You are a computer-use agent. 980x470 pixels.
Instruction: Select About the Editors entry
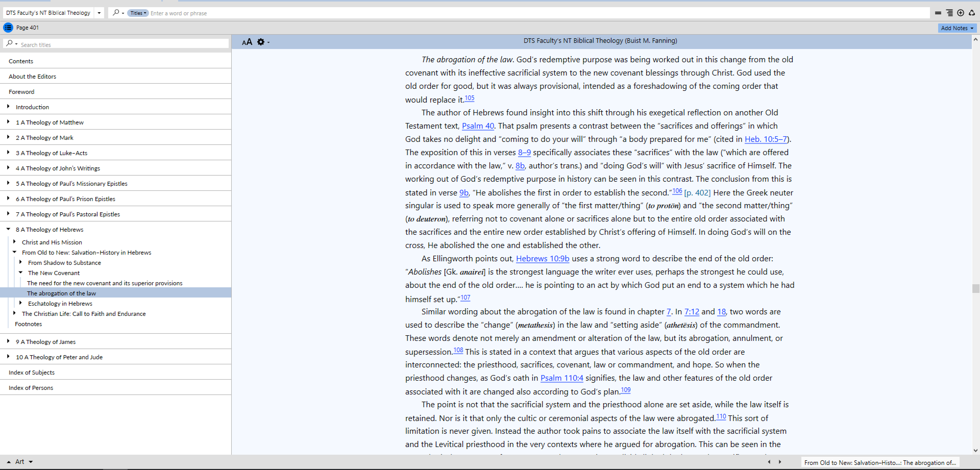116,76
